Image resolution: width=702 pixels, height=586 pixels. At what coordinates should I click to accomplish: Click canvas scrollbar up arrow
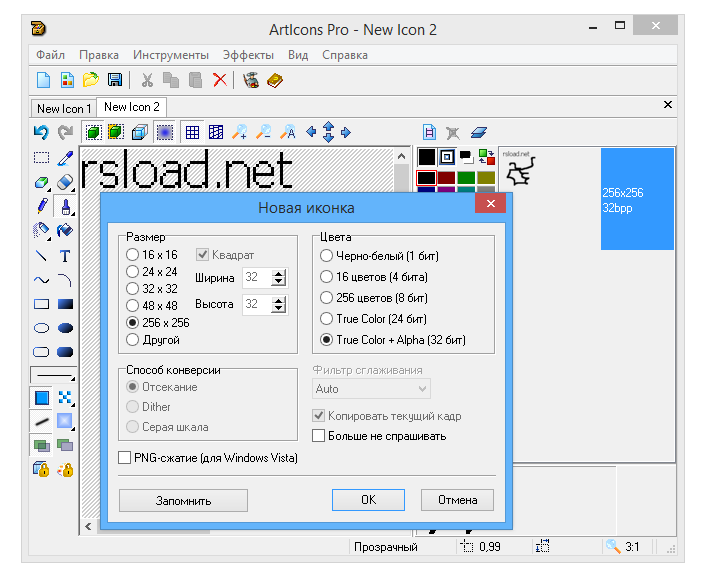401,156
